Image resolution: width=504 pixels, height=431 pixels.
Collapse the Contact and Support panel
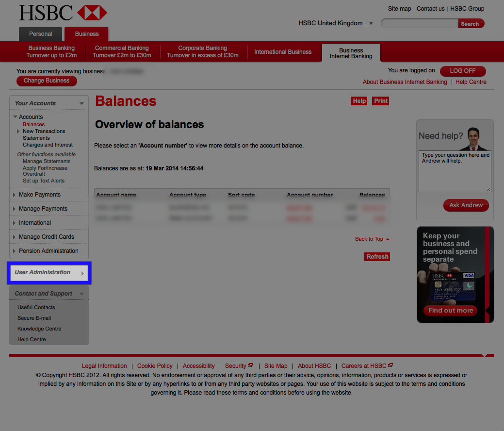pyautogui.click(x=81, y=294)
